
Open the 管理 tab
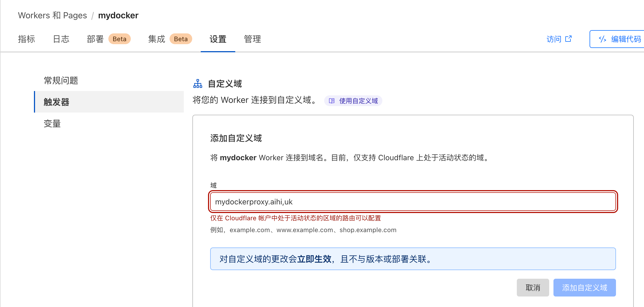(x=252, y=39)
